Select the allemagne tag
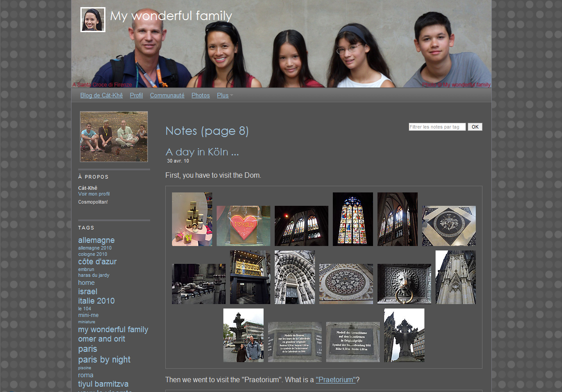Screen dimensions: 562x392 [96, 240]
